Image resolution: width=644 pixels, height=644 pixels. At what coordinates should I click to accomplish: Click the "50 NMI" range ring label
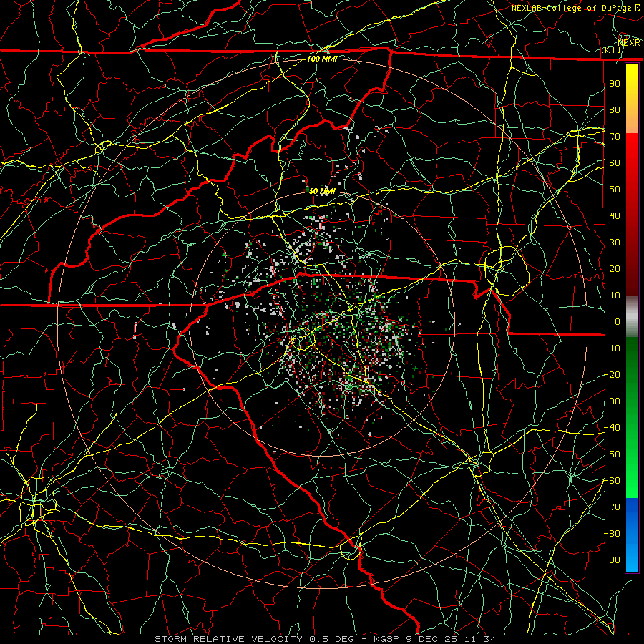pyautogui.click(x=322, y=191)
